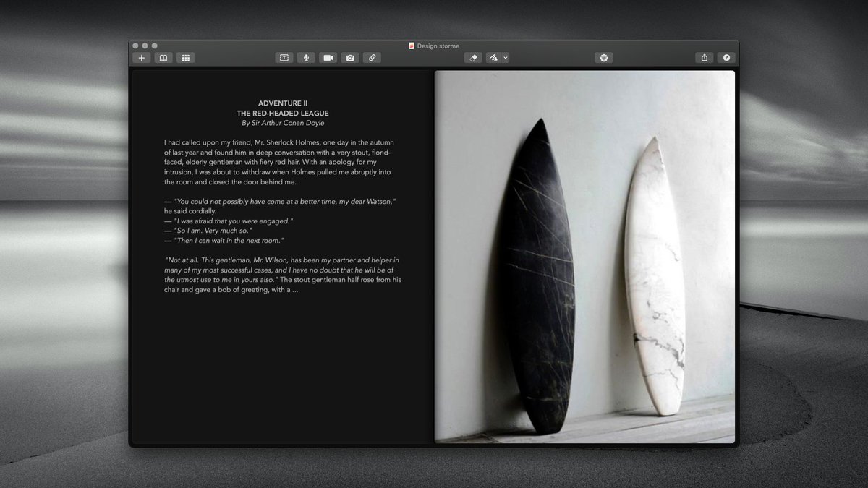This screenshot has width=868, height=488.
Task: Start an audio recording with the microphone
Action: coord(306,57)
